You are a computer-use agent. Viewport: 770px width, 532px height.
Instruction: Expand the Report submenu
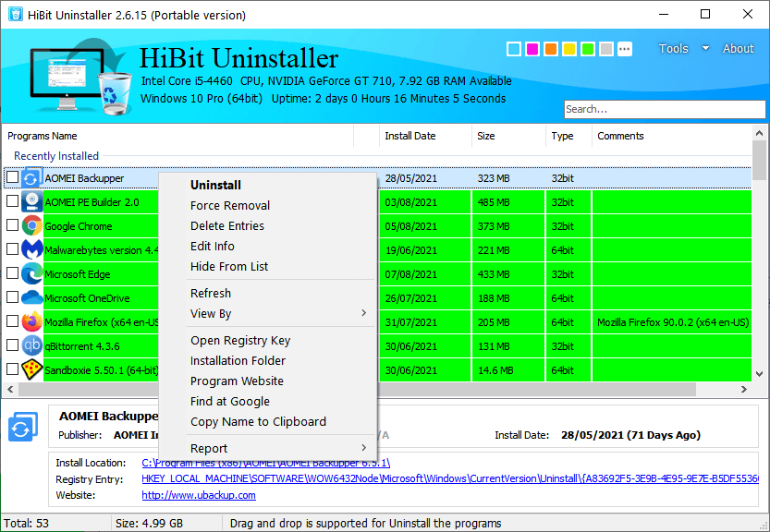[363, 448]
